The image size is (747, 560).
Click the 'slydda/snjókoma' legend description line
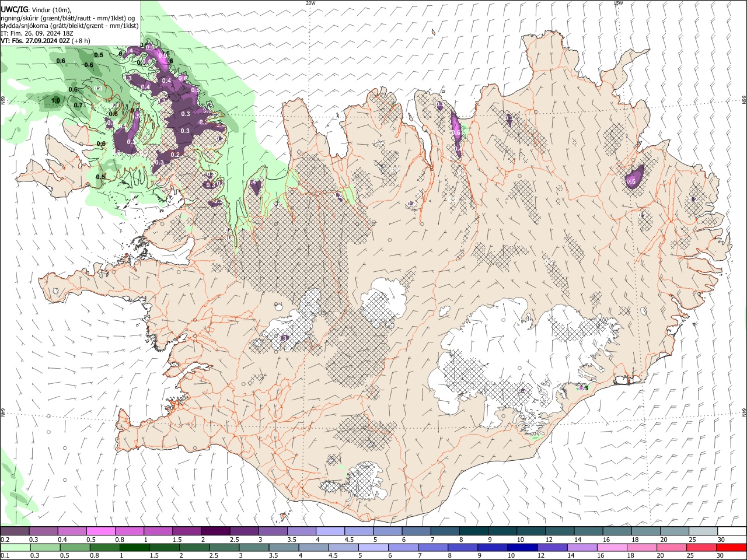69,26
